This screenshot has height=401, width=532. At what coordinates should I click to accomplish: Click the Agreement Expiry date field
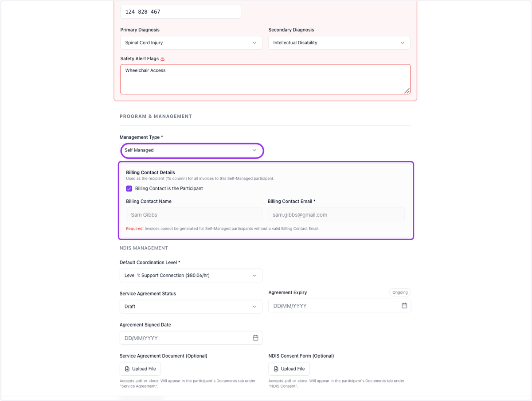coord(340,306)
